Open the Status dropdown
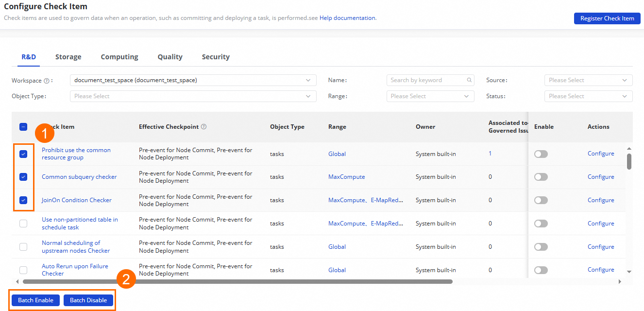Image resolution: width=644 pixels, height=311 pixels. point(589,96)
